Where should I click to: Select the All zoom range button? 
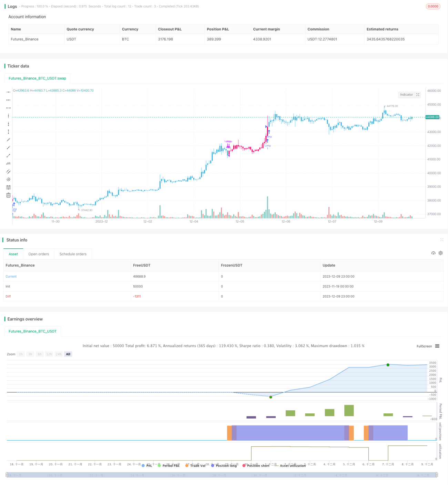pyautogui.click(x=68, y=354)
